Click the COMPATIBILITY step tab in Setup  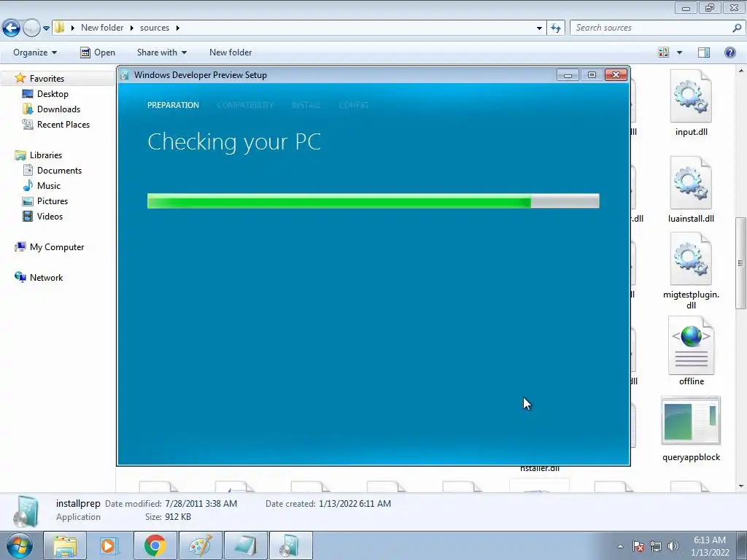point(245,105)
